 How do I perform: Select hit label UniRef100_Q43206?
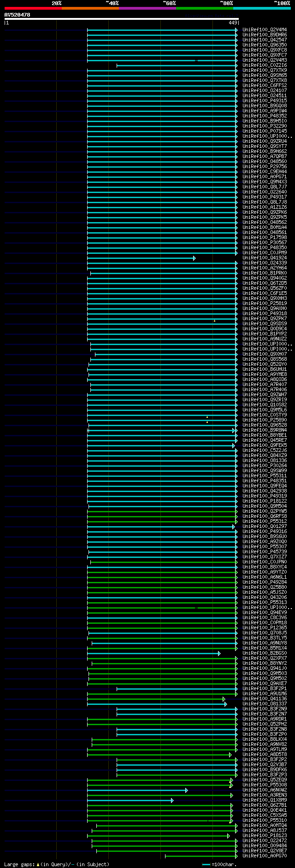[265, 598]
